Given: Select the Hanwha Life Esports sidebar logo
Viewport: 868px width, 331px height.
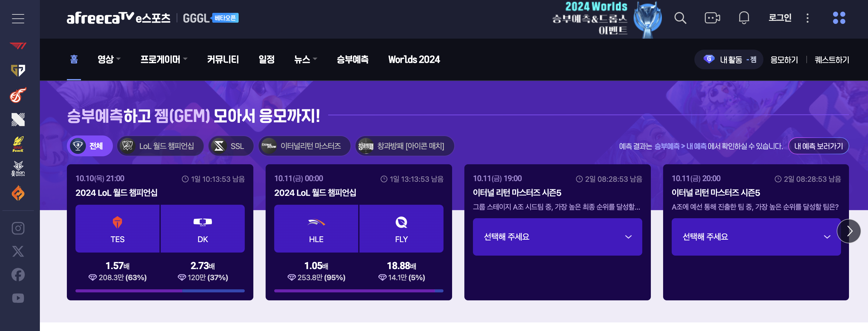Looking at the screenshot, I should [x=18, y=95].
